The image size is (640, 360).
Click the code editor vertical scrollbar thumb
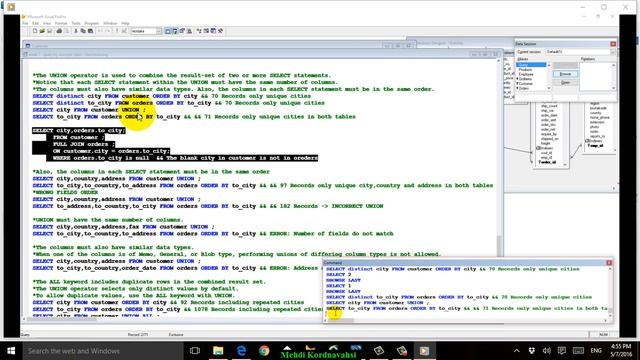(499, 246)
